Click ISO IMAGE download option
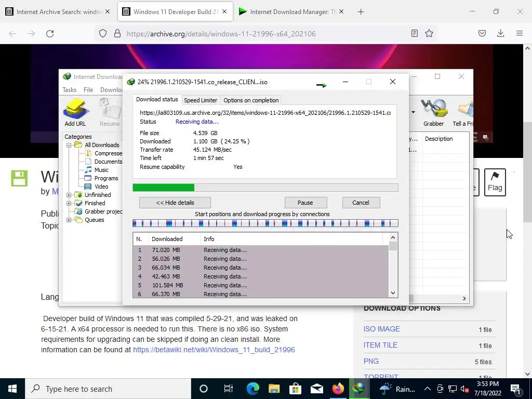Image resolution: width=532 pixels, height=399 pixels. [382, 329]
